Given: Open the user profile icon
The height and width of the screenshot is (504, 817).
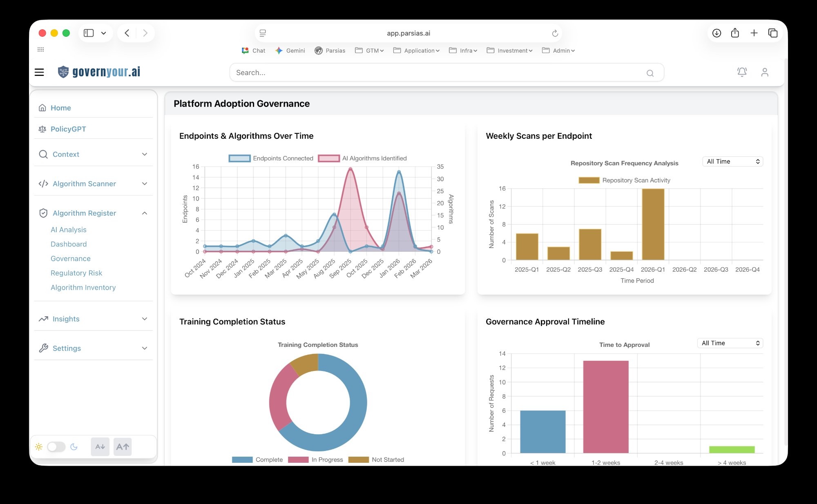Looking at the screenshot, I should click(x=765, y=72).
